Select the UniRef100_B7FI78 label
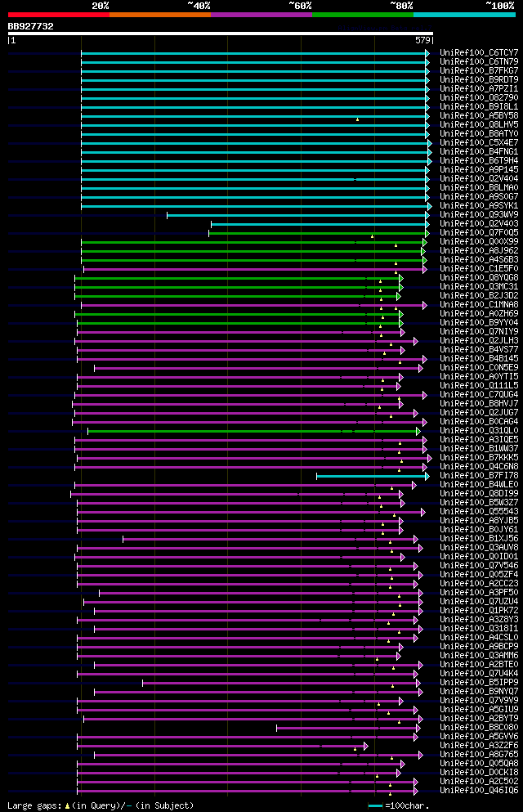 click(479, 475)
